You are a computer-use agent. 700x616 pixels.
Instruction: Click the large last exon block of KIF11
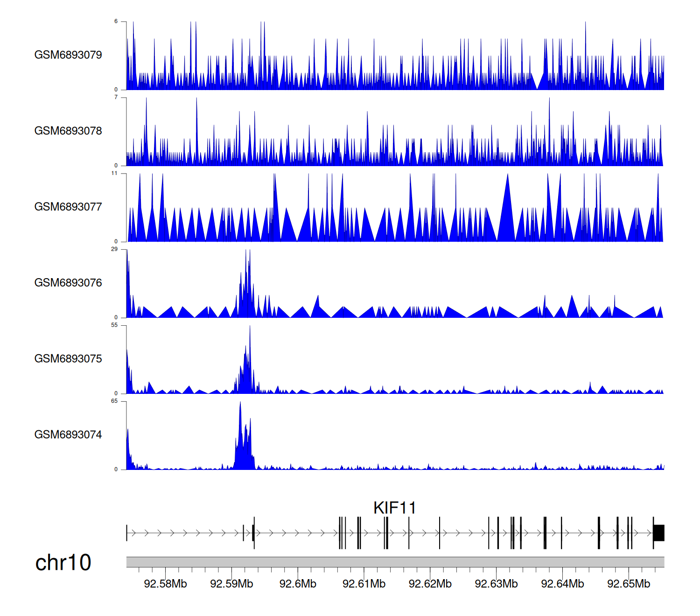click(x=659, y=533)
